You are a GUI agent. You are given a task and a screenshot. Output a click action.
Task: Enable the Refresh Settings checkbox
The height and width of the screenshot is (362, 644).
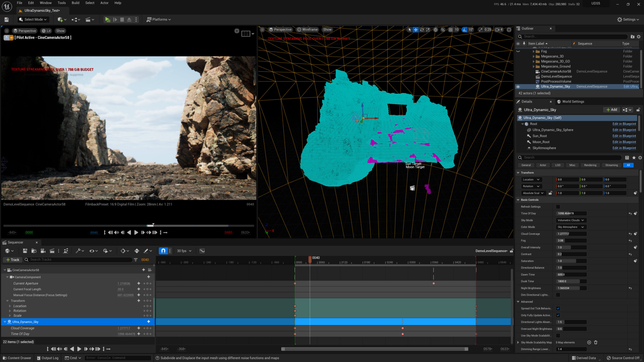pyautogui.click(x=558, y=207)
